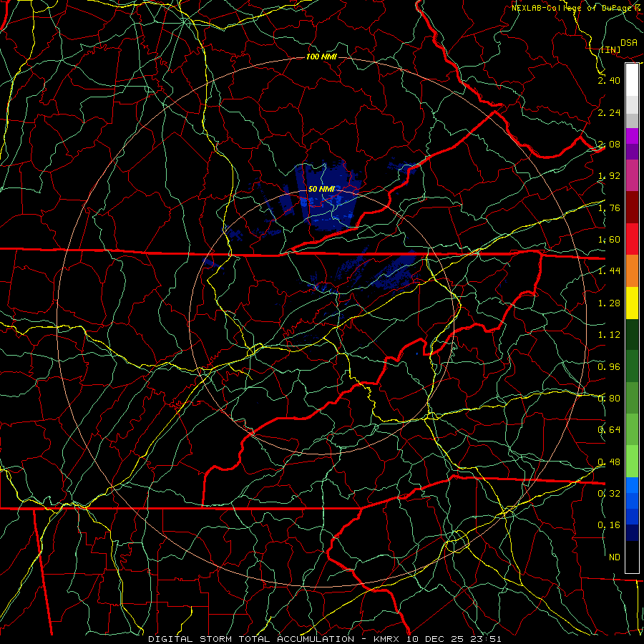This screenshot has width=644, height=644.
Task: Select the black ND swatch at the legend bottom
Action: tap(632, 557)
